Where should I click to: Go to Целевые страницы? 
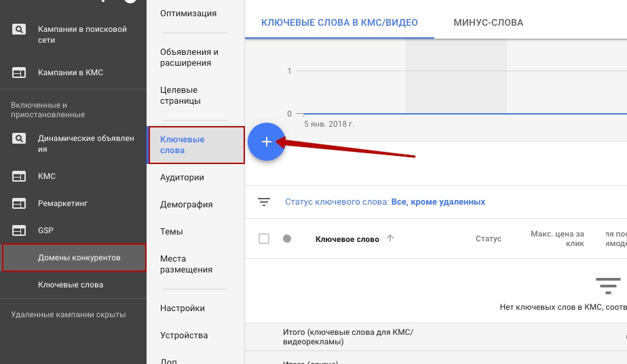coord(180,95)
